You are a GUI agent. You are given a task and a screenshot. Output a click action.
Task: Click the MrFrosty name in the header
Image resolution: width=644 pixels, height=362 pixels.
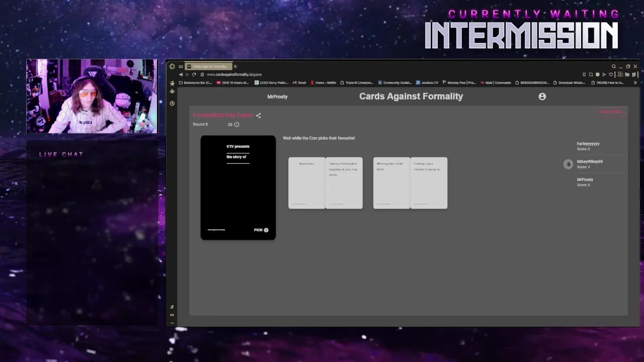point(277,97)
